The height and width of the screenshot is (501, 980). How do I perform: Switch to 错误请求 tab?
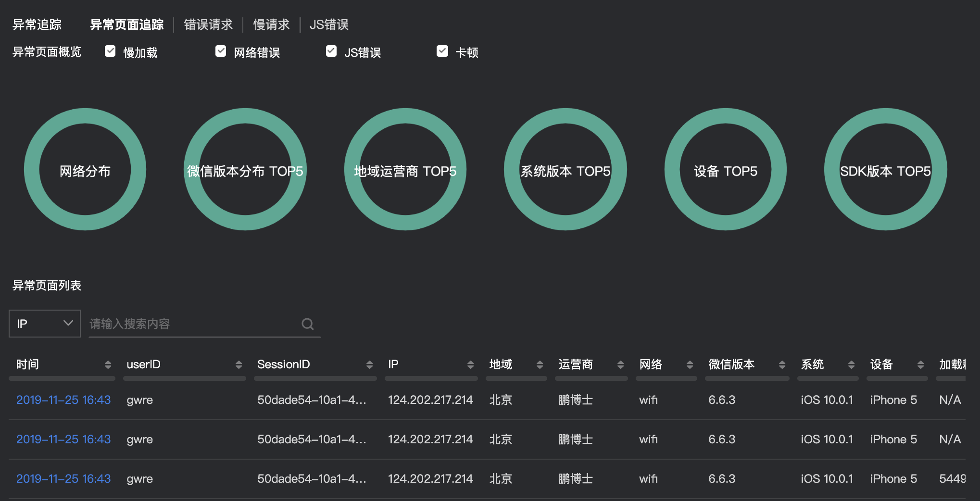208,25
